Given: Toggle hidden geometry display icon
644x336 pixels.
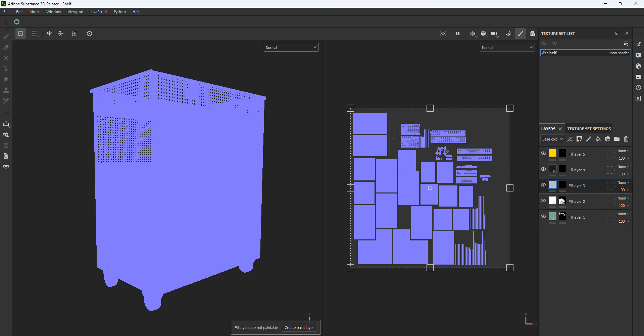Looking at the screenshot, I should 443,34.
